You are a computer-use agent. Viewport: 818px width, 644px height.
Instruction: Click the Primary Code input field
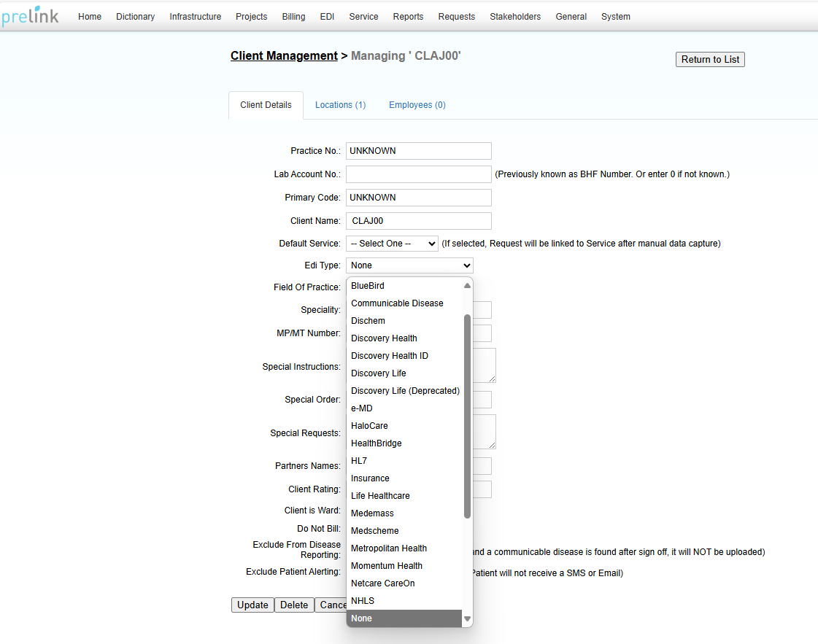(x=418, y=198)
